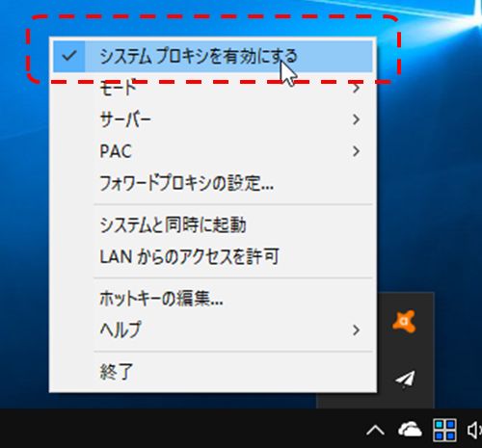Enable LAN からのアクセスを許可
The height and width of the screenshot is (448, 482).
213,256
